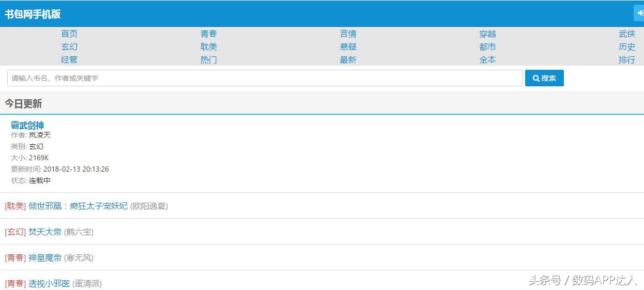Click the status text 连载中
Image resolution: width=644 pixels, height=290 pixels.
point(40,180)
